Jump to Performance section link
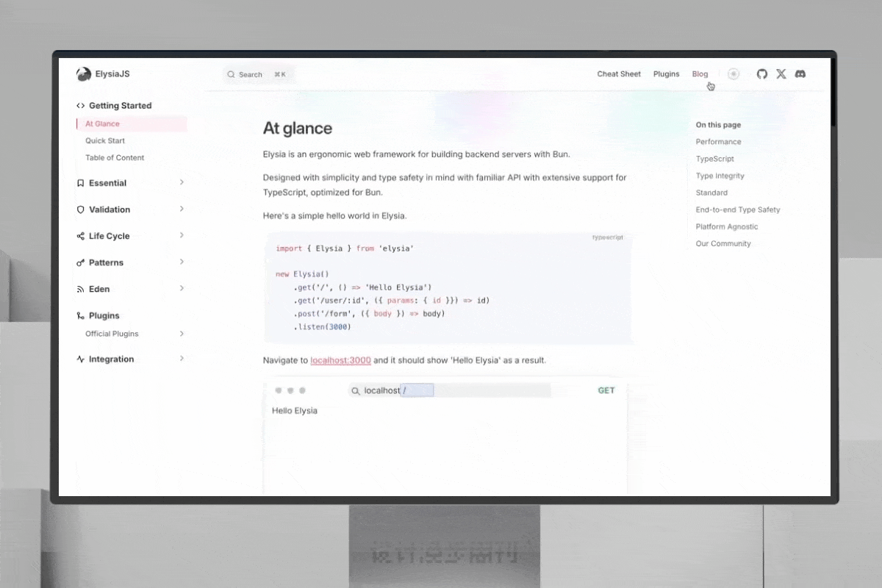Viewport: 882px width, 588px height. point(719,142)
